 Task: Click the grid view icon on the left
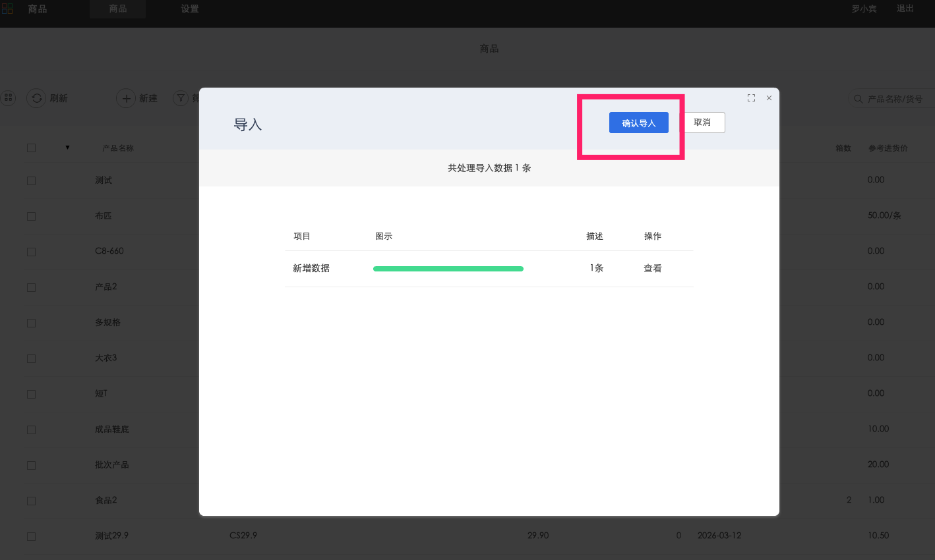click(x=9, y=98)
